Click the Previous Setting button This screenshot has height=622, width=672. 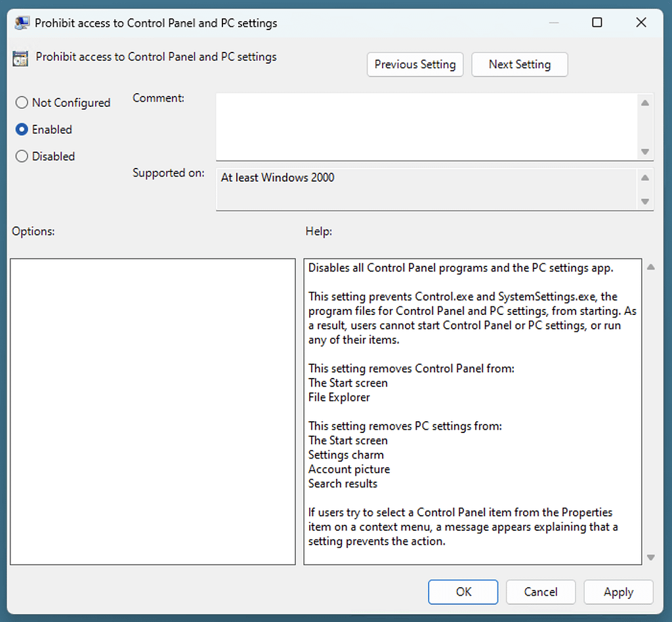(415, 64)
